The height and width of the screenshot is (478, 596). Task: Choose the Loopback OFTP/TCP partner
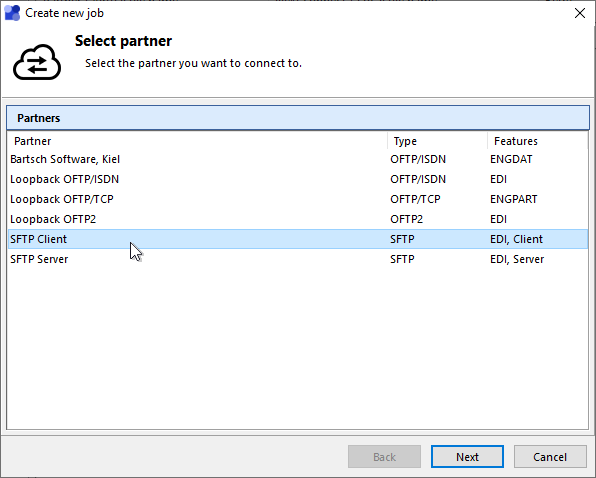tap(298, 199)
